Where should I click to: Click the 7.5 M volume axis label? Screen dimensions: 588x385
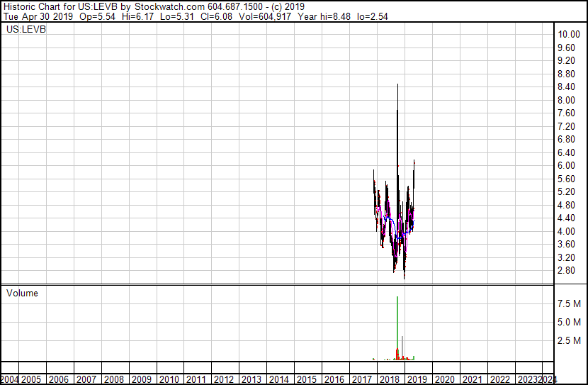[570, 303]
